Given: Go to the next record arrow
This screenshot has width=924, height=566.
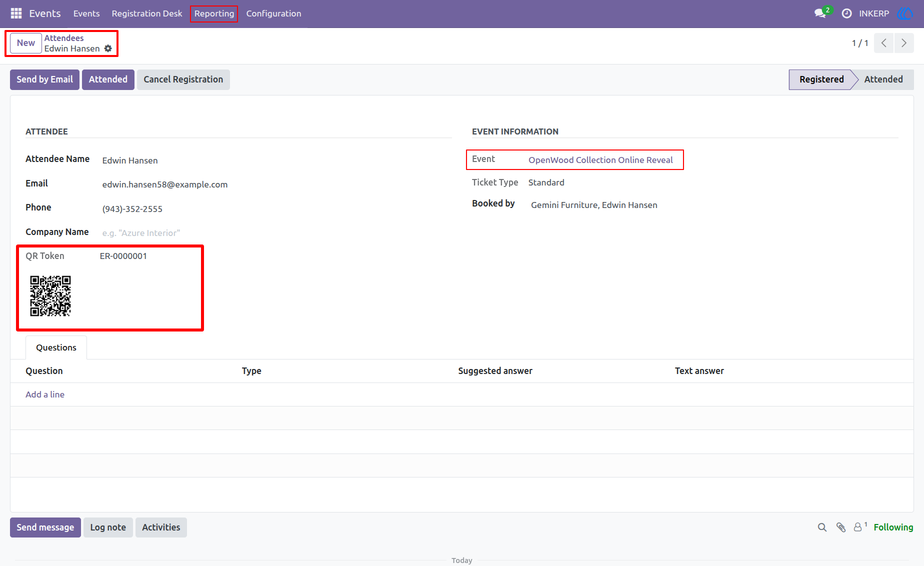Looking at the screenshot, I should coord(903,43).
